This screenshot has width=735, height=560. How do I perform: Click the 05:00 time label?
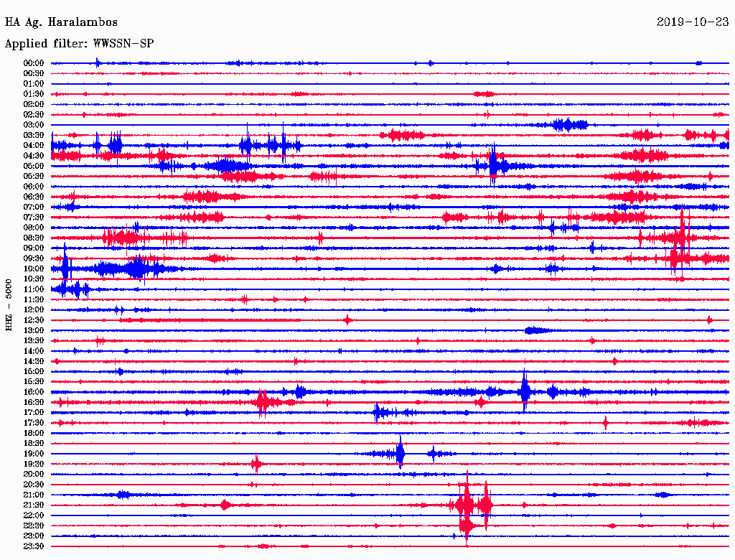[x=34, y=166]
